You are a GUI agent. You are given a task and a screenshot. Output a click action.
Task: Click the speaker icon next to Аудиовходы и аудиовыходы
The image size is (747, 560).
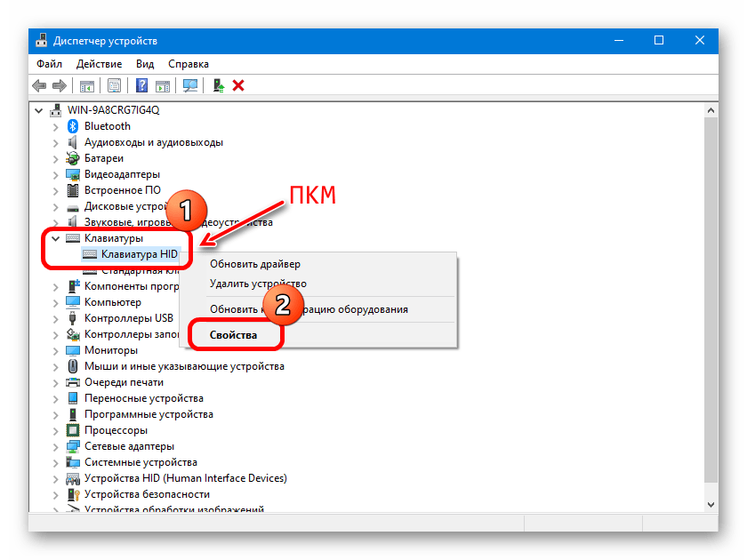72,142
